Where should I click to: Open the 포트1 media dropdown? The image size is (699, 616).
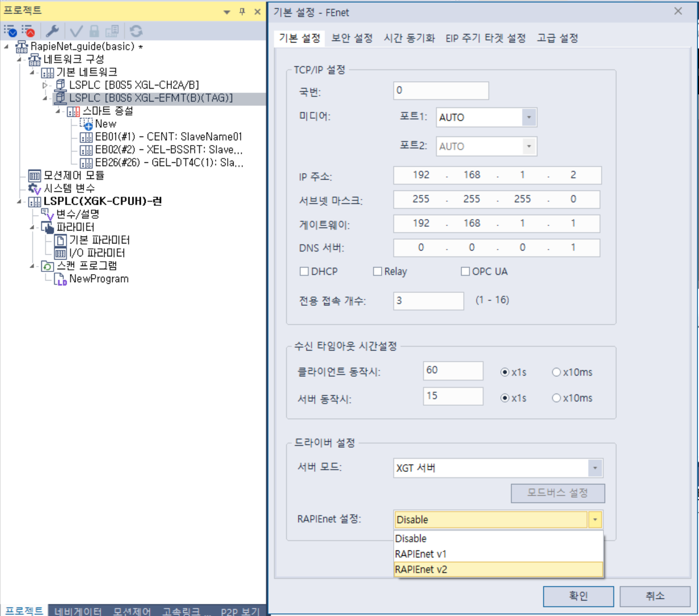point(529,117)
